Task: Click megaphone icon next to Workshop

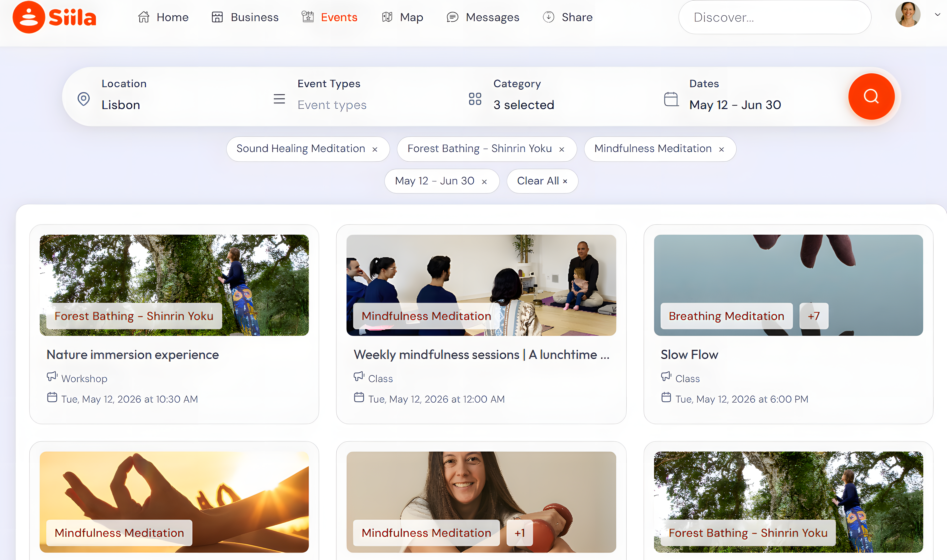Action: (x=52, y=377)
